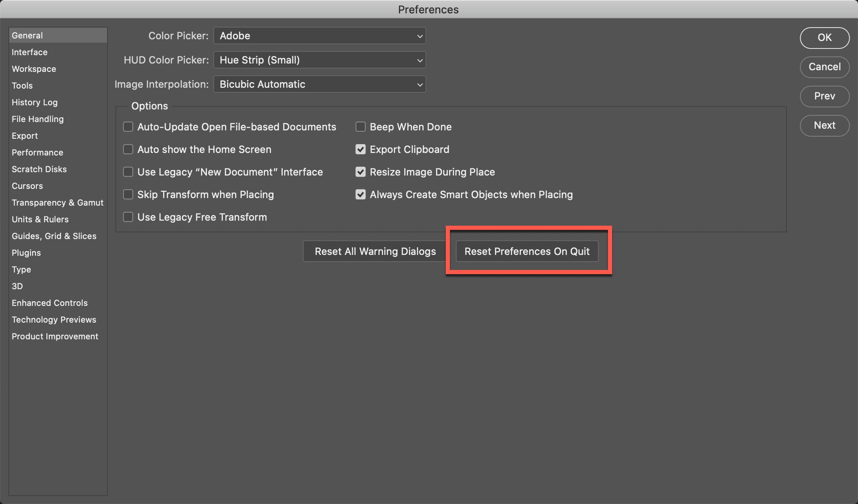
Task: Open Units & Rulers preferences
Action: pos(40,219)
